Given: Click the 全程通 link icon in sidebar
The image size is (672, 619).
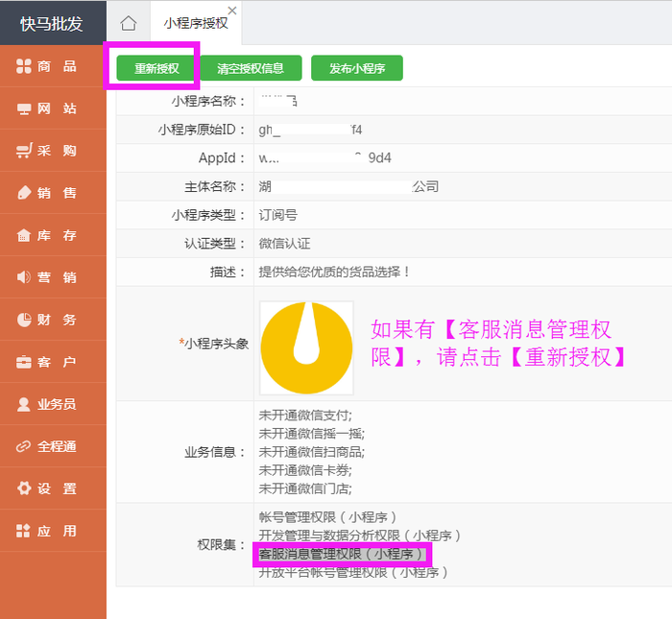Looking at the screenshot, I should [24, 446].
